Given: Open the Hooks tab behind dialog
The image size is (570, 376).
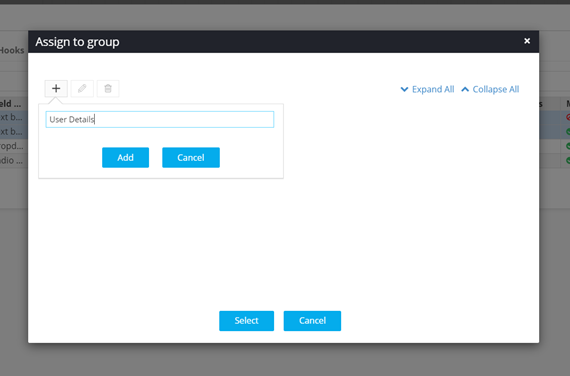Looking at the screenshot, I should [12, 50].
